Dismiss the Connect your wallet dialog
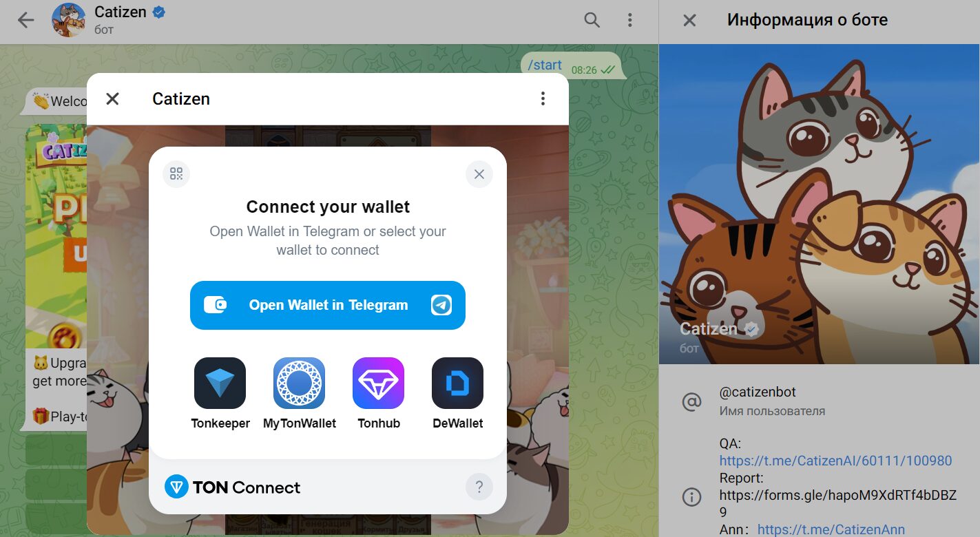This screenshot has width=980, height=537. 479,174
